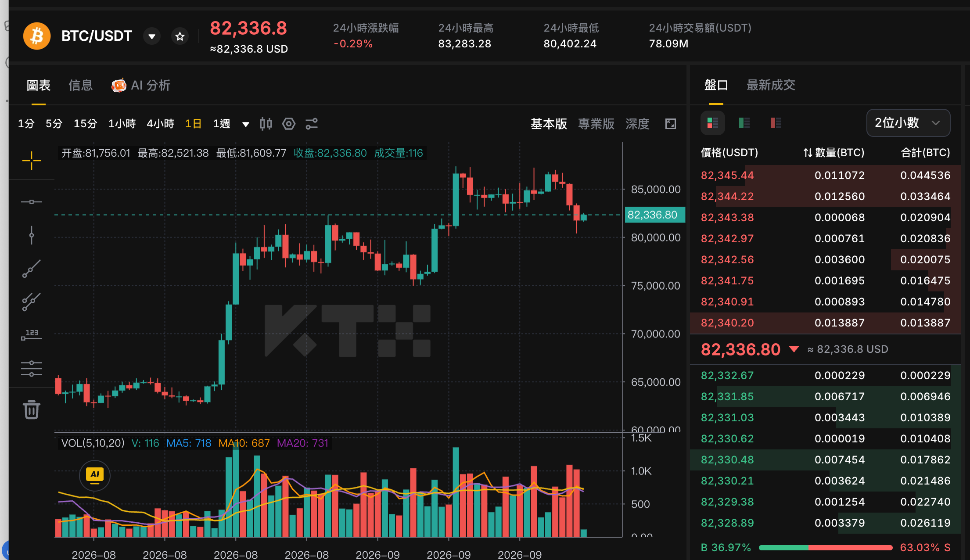The image size is (970, 560).
Task: Switch chart to 深度 view
Action: 637,124
